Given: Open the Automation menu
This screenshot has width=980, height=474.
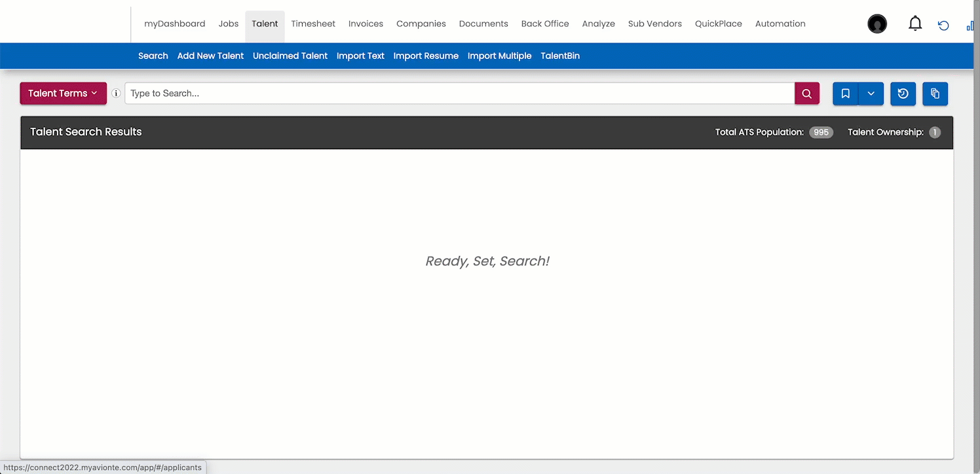Looking at the screenshot, I should [x=780, y=24].
